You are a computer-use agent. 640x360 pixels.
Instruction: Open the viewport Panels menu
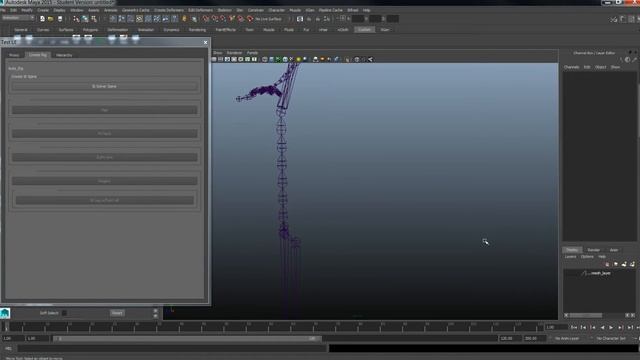[x=252, y=53]
